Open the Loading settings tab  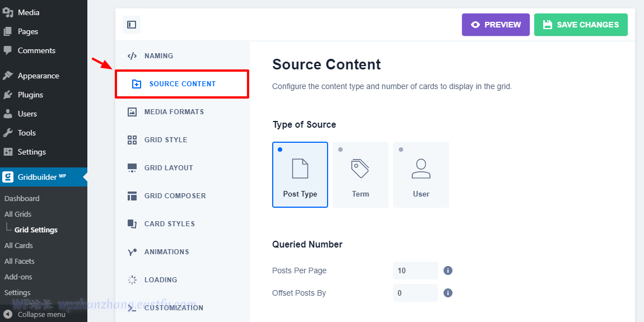coord(182,279)
